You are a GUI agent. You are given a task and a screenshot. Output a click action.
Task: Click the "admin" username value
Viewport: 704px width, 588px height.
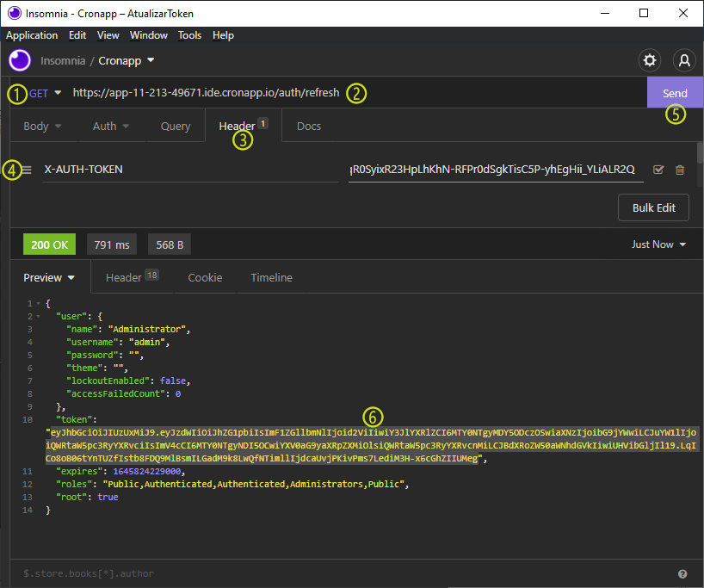147,343
